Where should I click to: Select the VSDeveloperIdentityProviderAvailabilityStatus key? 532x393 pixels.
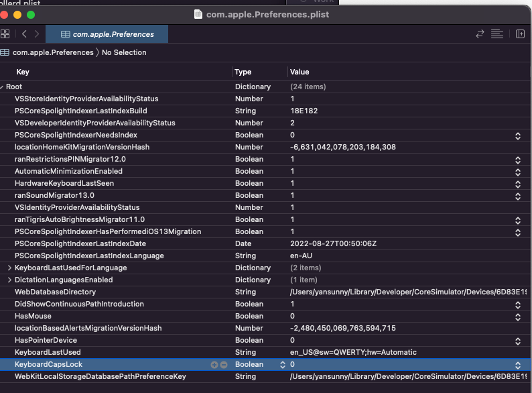click(x=95, y=123)
